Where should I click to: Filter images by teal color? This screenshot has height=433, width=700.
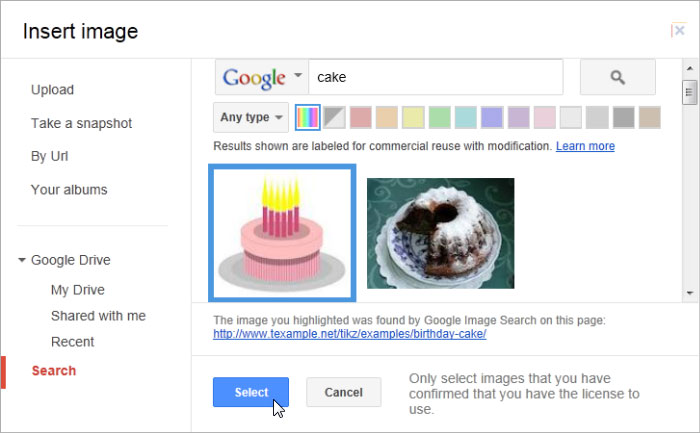click(x=466, y=117)
